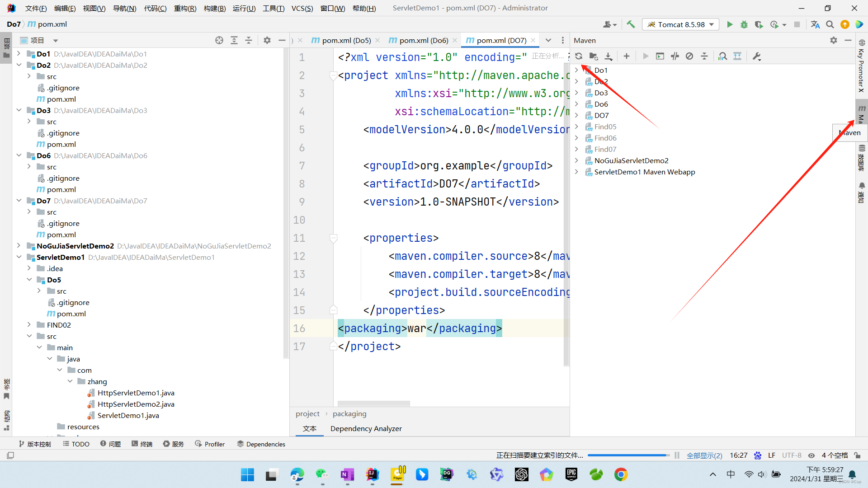Viewport: 868px width, 488px height.
Task: Build project with hammer icon
Action: [631, 24]
